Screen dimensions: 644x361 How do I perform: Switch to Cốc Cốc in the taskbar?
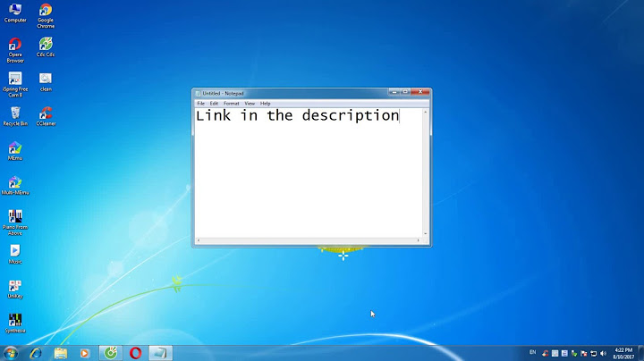click(111, 353)
